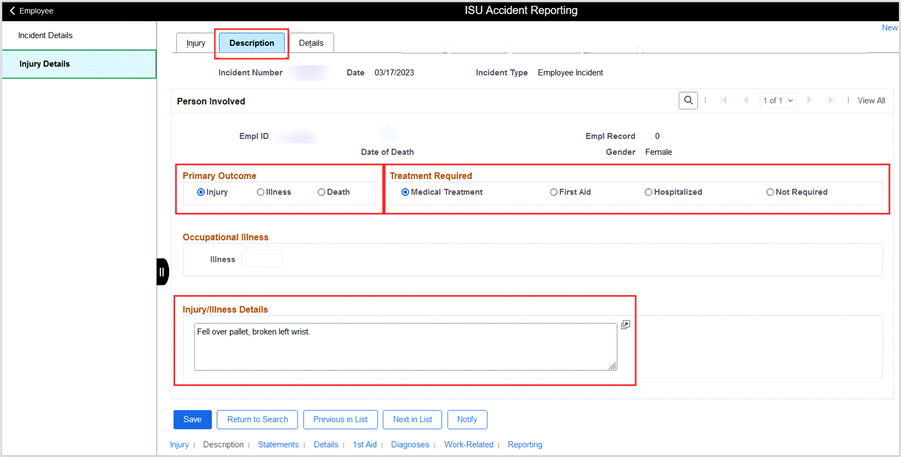Click Return to Search button
901x457 pixels.
point(257,420)
